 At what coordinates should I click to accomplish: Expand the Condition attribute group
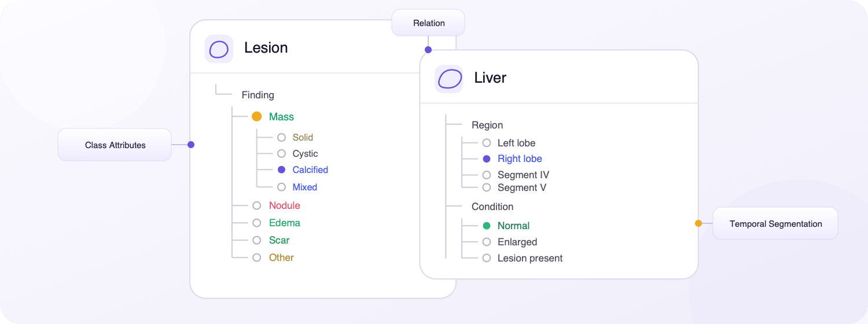coord(492,207)
